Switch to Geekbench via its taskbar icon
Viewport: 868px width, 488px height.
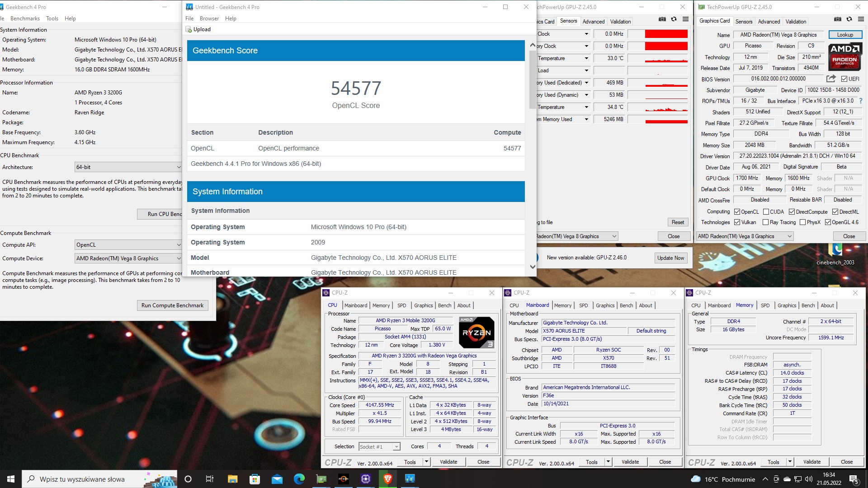(410, 479)
